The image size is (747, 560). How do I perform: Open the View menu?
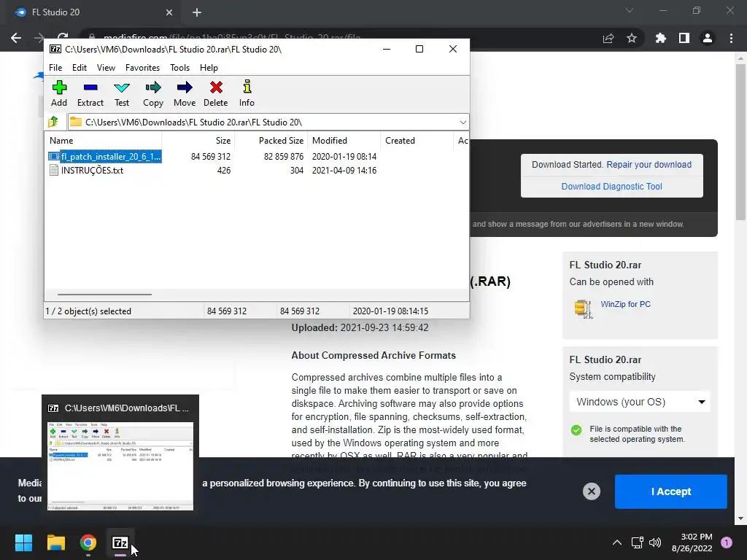pyautogui.click(x=106, y=68)
